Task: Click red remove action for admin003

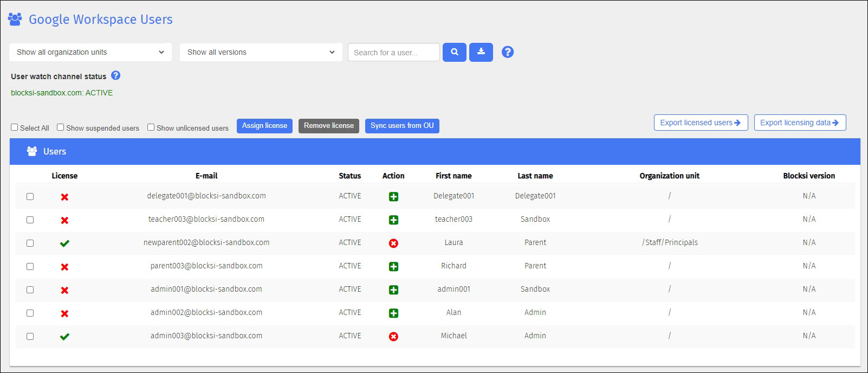Action: [x=394, y=337]
